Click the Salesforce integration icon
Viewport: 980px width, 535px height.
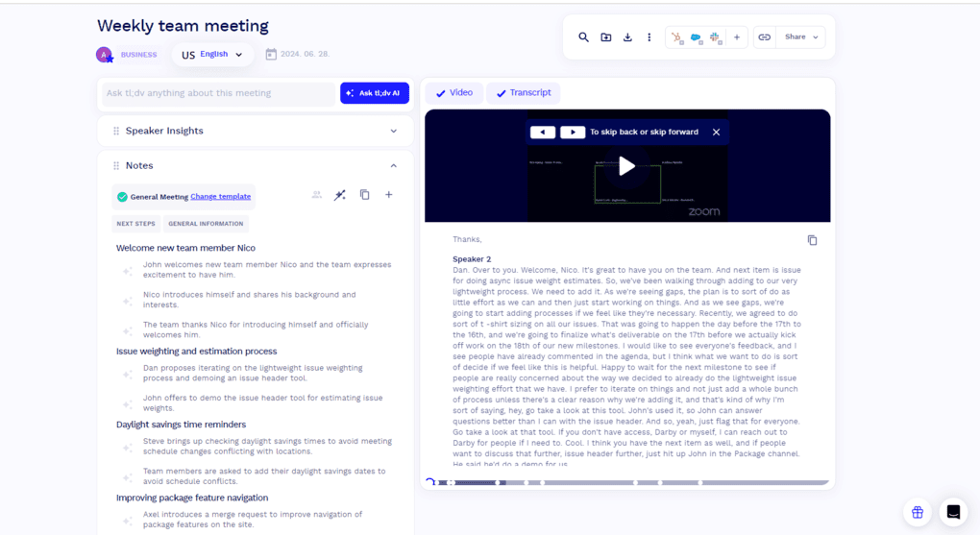pyautogui.click(x=697, y=38)
